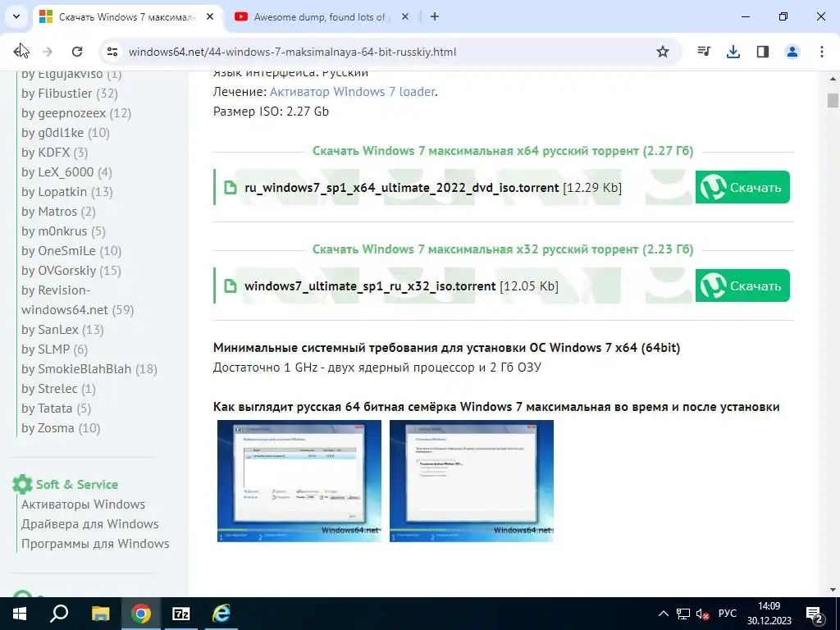
Task: Click the browser back arrow
Action: point(21,52)
